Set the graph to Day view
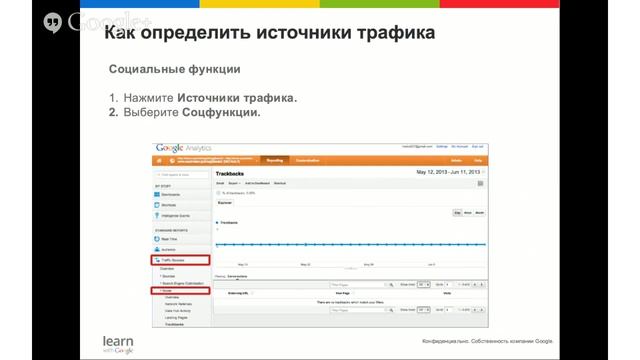The image size is (640, 360). [458, 213]
